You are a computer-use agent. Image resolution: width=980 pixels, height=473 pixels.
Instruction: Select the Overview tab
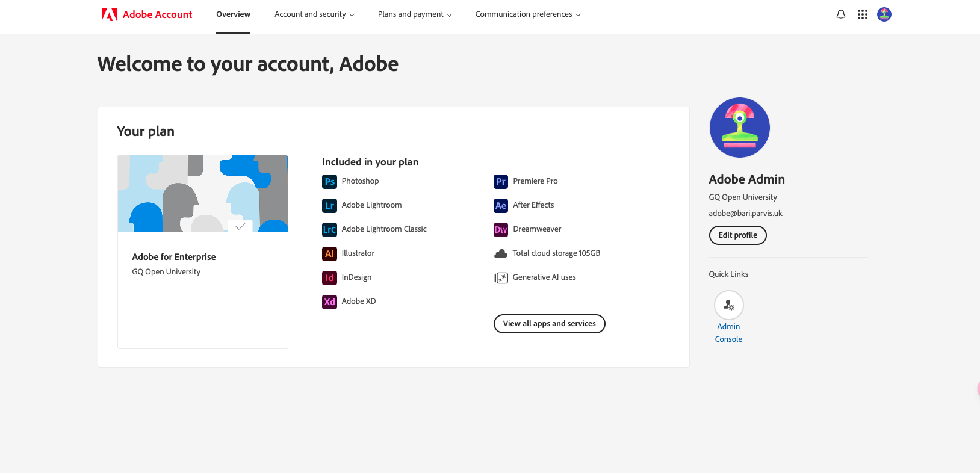[233, 14]
